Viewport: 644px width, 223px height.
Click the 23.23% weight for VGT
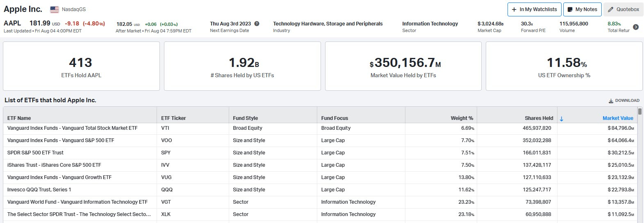click(x=466, y=202)
